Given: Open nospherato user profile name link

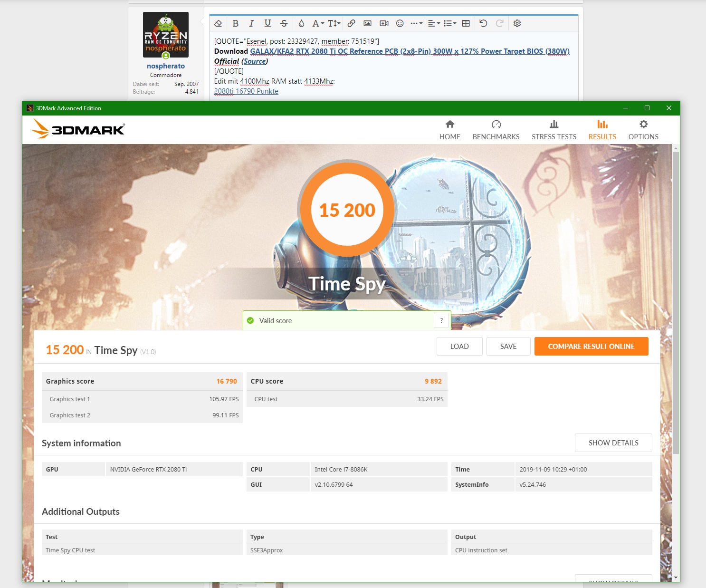Looking at the screenshot, I should coord(166,66).
